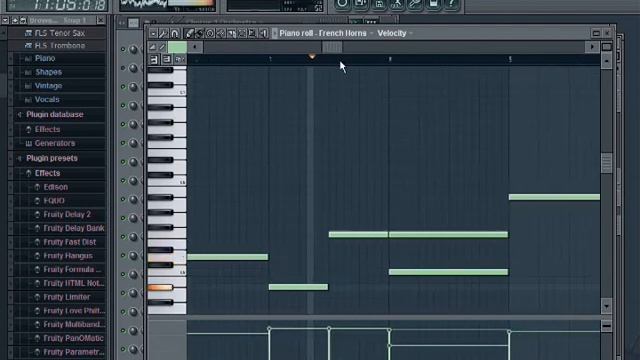Screen dimensions: 640x360
Task: Close the browser panel with X
Action: point(100,20)
